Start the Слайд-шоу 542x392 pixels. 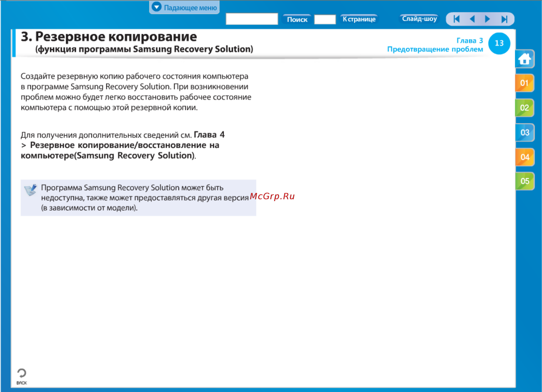tap(419, 19)
